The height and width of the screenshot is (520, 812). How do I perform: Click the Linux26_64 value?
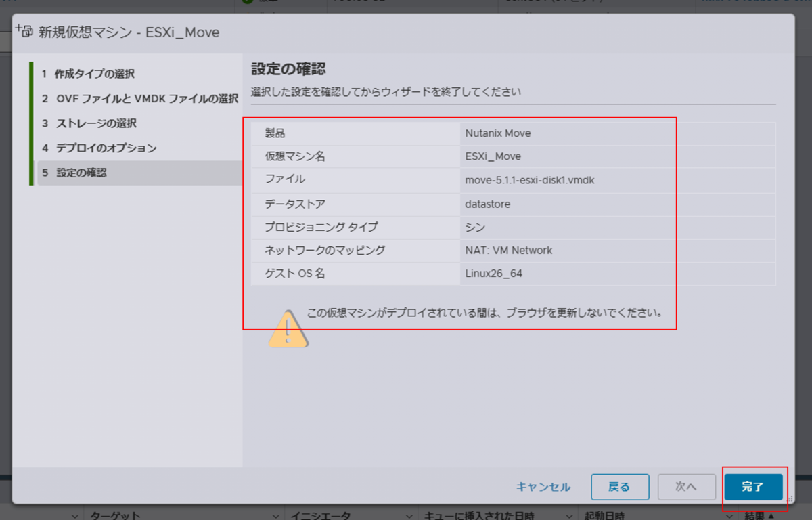coord(494,274)
